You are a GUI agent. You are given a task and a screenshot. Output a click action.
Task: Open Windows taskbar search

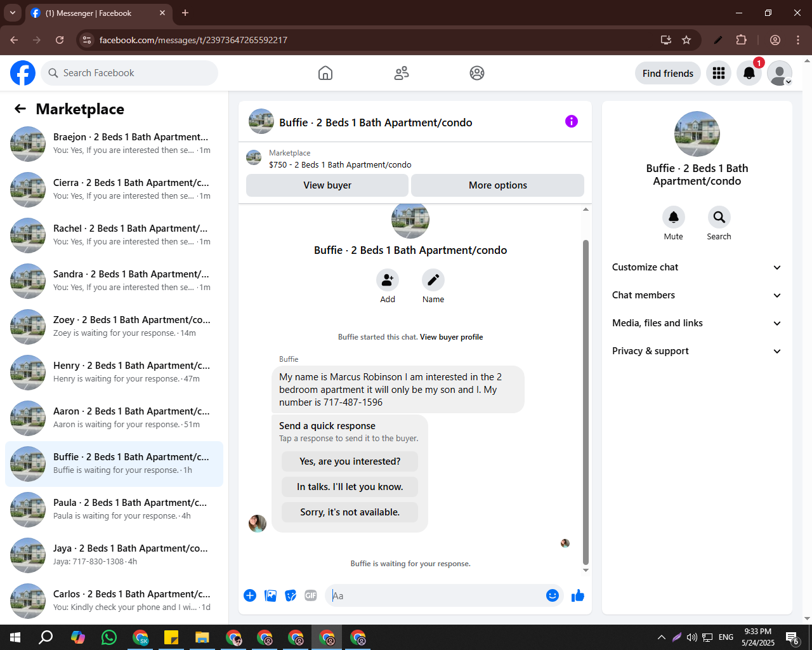point(46,637)
